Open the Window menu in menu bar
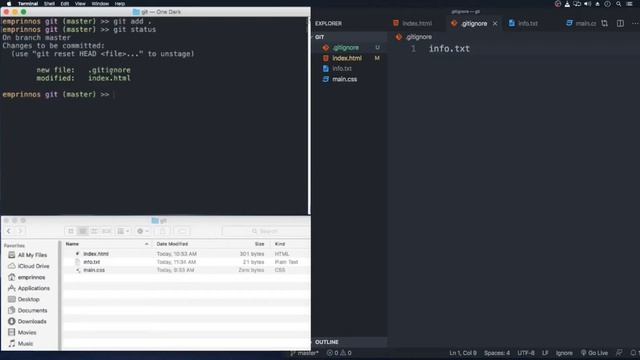Viewport: 640px width, 360px height. click(x=100, y=4)
